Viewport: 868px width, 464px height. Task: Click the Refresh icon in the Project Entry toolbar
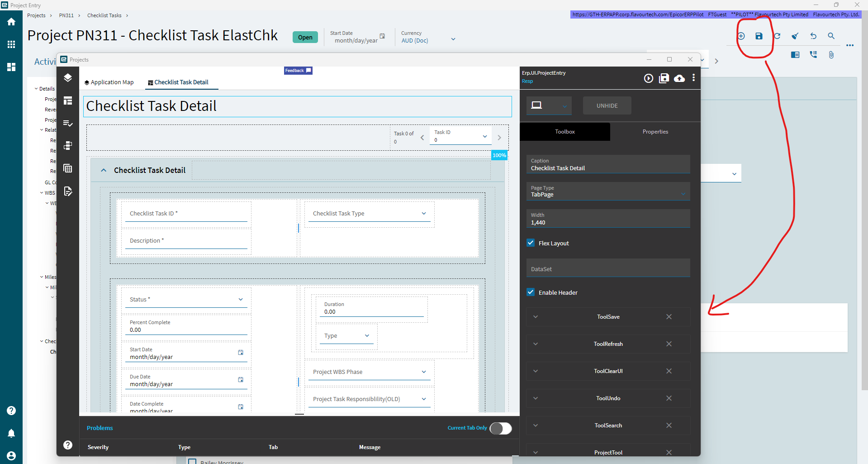[777, 36]
